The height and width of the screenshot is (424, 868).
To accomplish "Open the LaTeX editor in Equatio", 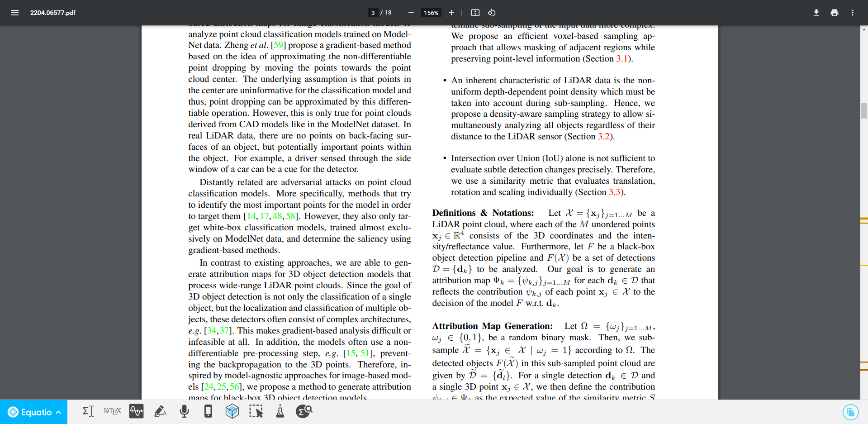I will pyautogui.click(x=112, y=411).
